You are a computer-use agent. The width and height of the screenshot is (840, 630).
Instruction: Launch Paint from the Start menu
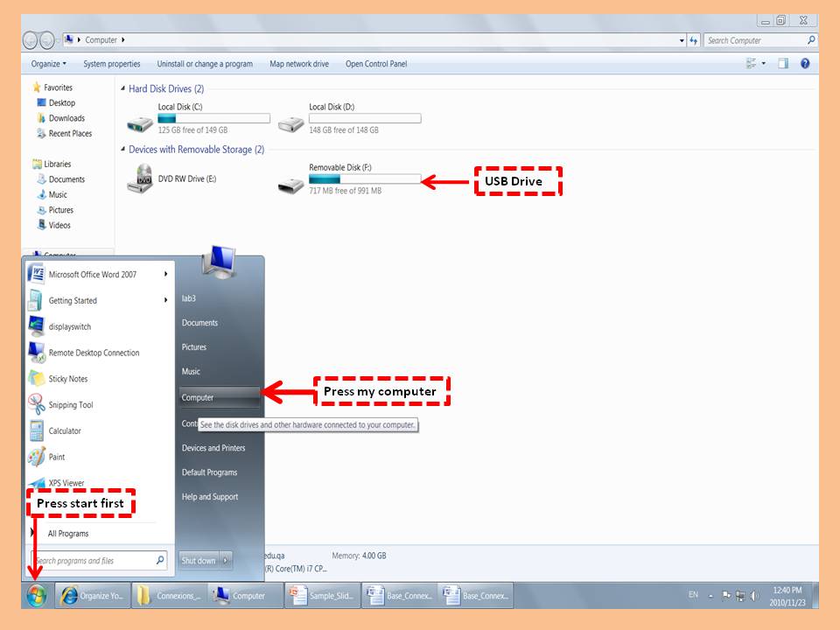[x=56, y=457]
